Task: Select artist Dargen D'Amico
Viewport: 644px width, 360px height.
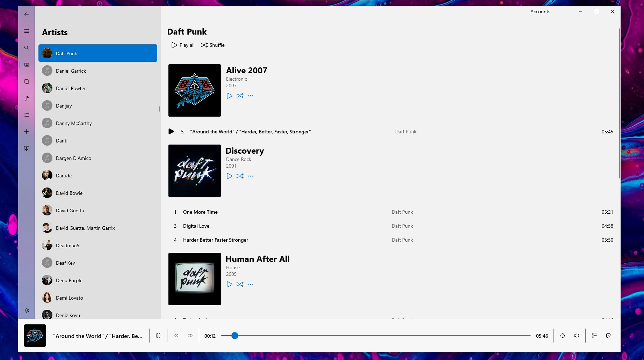Action: 98,158
